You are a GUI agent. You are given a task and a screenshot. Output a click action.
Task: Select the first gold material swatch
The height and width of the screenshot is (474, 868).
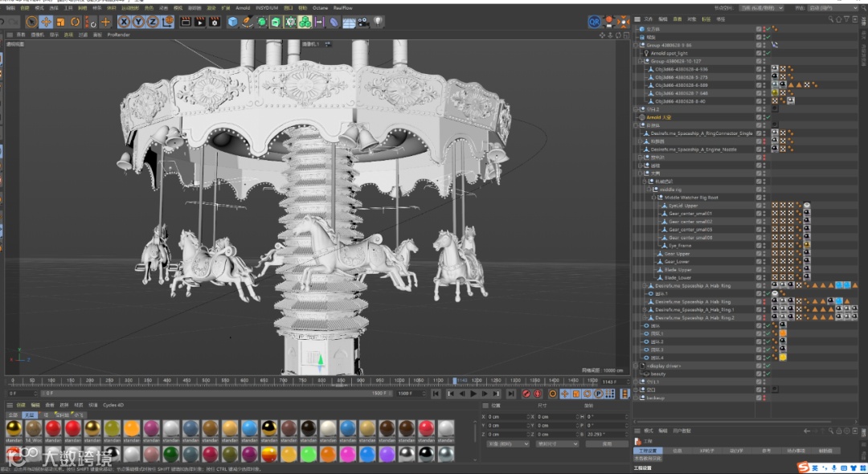click(x=14, y=428)
